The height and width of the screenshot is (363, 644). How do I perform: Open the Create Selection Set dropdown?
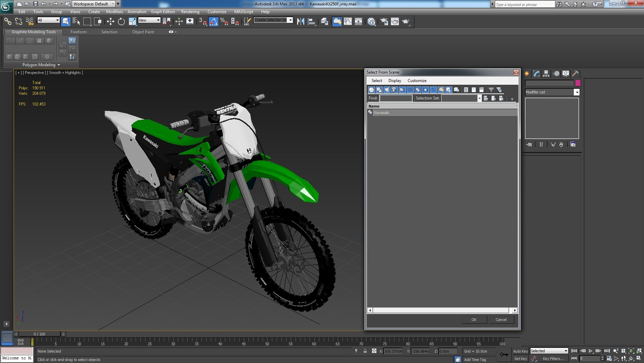tap(290, 20)
